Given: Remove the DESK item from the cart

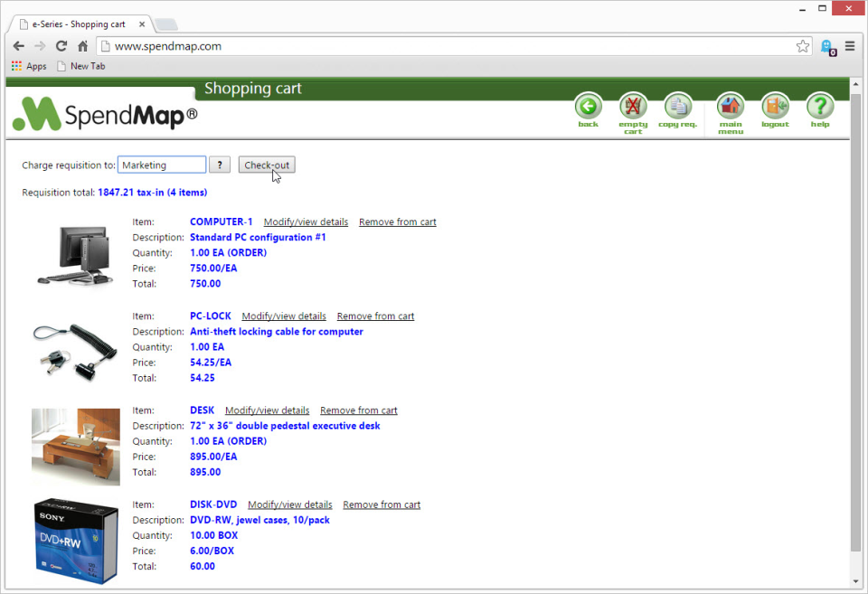Looking at the screenshot, I should tap(359, 410).
